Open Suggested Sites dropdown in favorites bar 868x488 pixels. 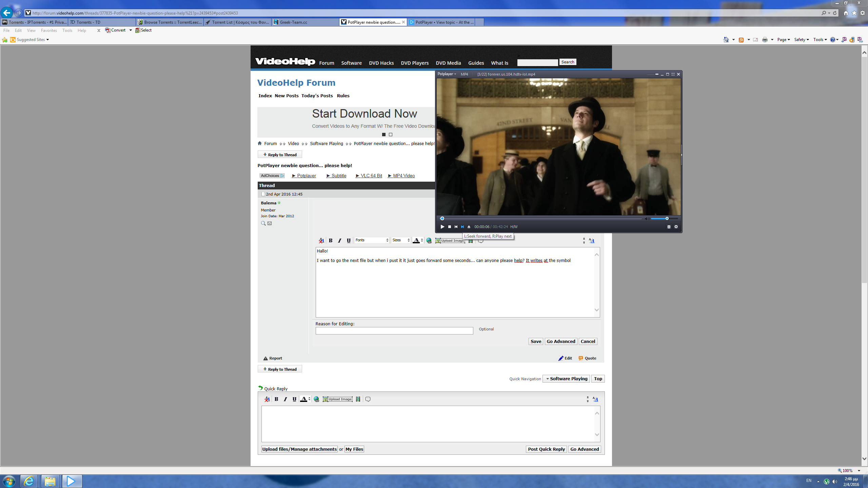[33, 40]
